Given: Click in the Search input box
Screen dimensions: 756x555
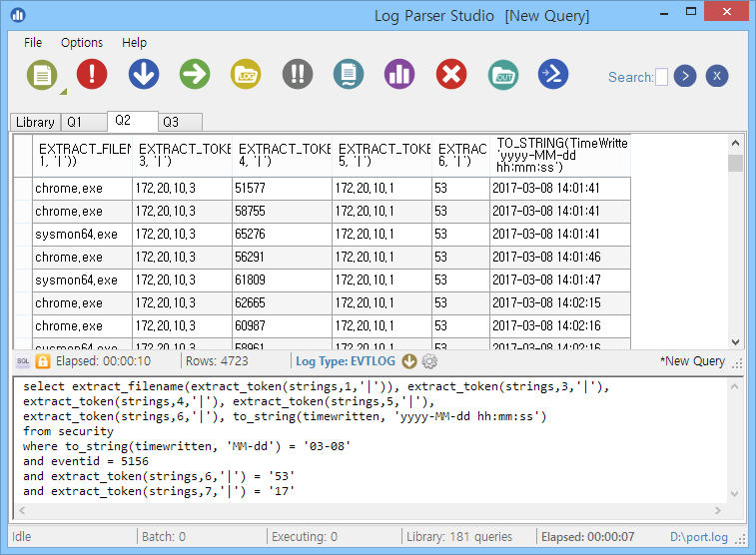Looking at the screenshot, I should (661, 77).
